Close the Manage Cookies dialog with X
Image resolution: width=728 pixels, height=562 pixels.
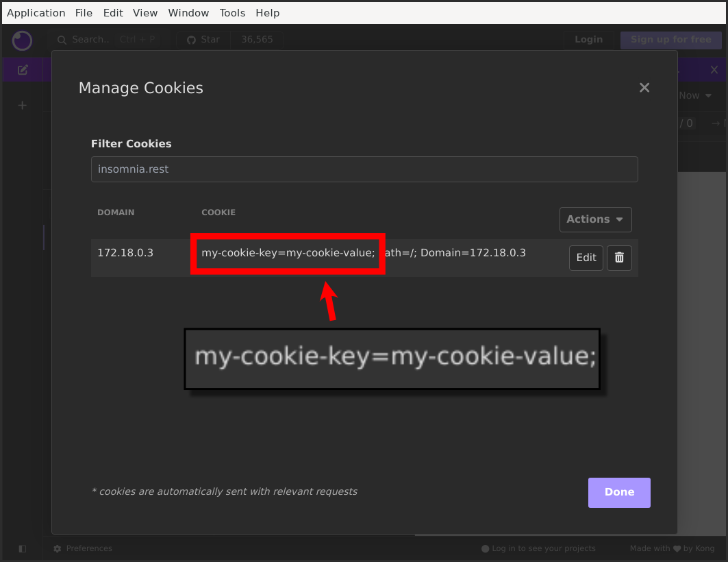click(x=644, y=88)
